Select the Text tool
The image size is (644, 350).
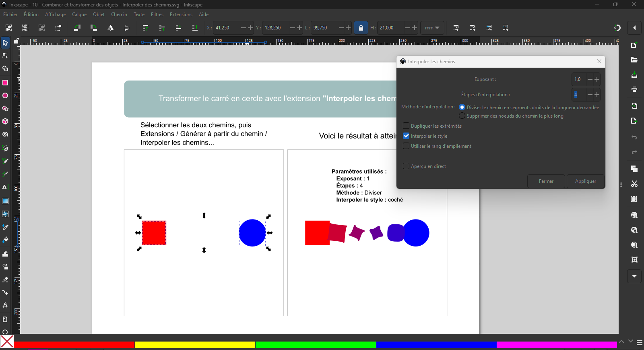5,187
